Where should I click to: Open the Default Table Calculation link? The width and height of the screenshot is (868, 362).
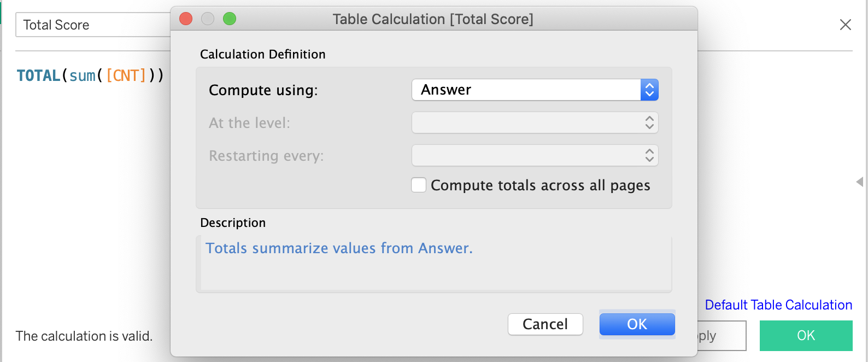click(x=778, y=305)
